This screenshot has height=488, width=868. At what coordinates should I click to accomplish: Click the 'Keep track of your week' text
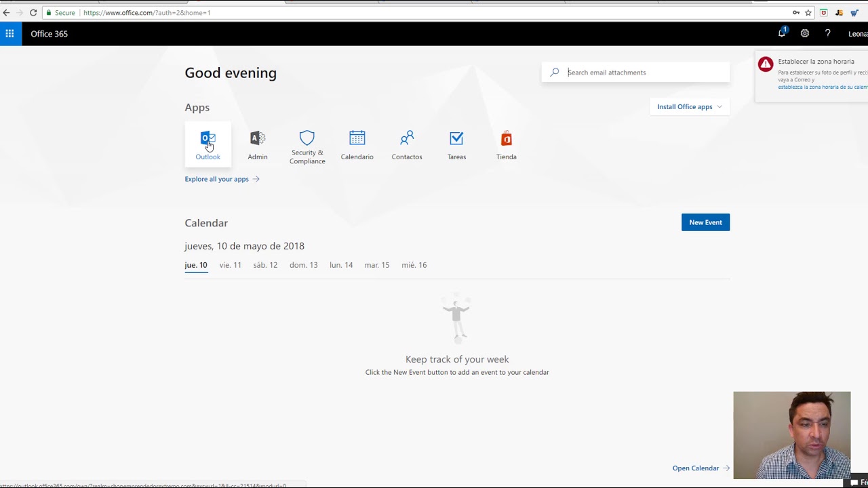pos(457,359)
